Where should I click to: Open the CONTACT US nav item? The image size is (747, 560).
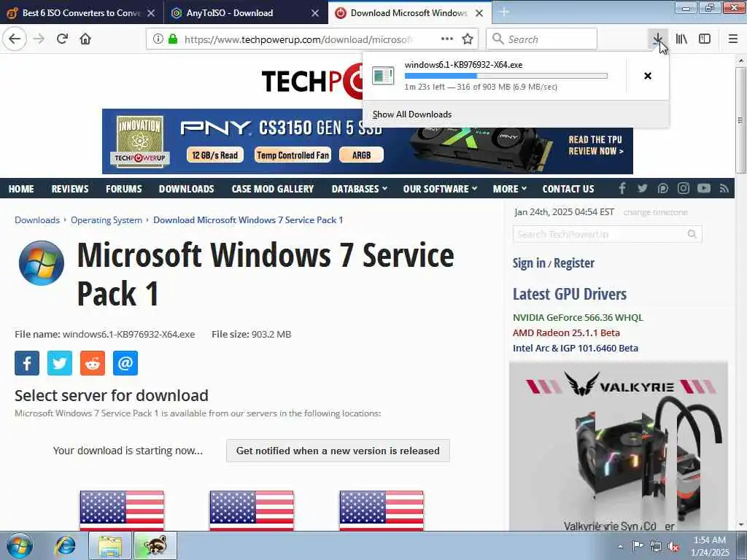point(568,189)
